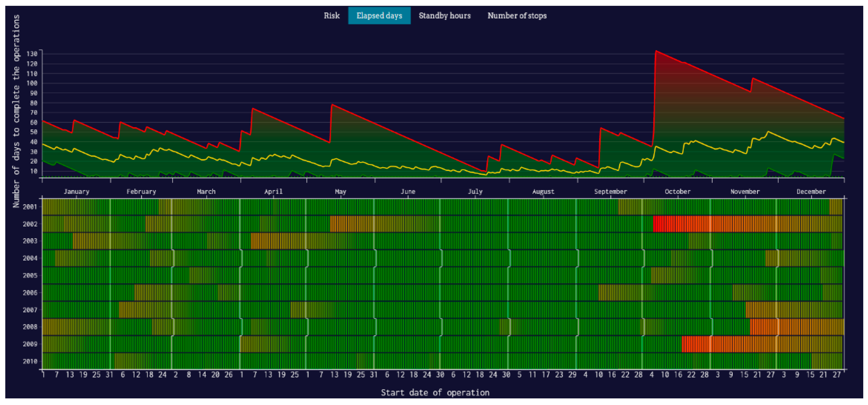
Task: Click the January month label
Action: coord(76,191)
